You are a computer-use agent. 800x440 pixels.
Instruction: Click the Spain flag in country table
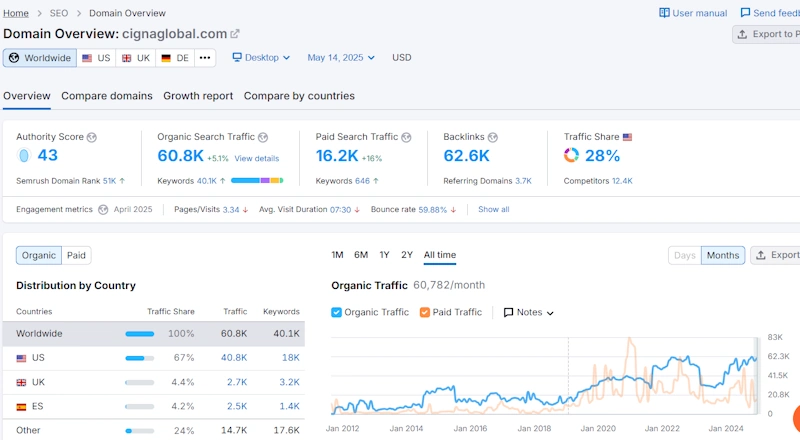(21, 407)
